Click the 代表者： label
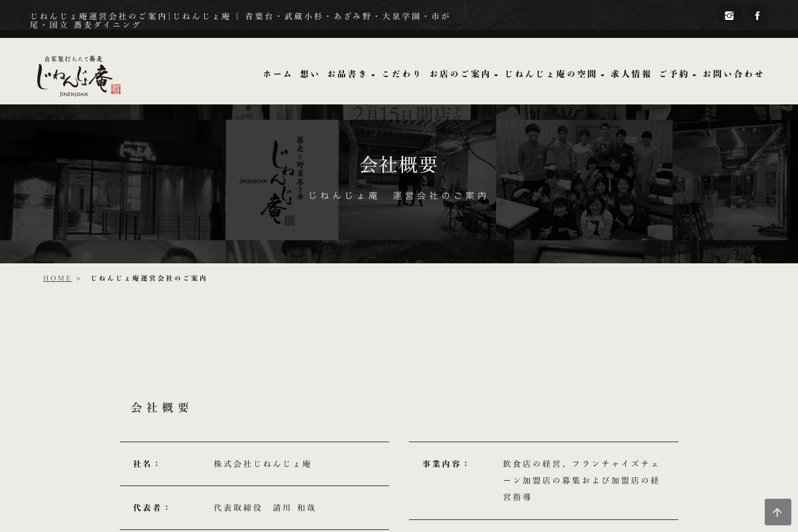 152,507
